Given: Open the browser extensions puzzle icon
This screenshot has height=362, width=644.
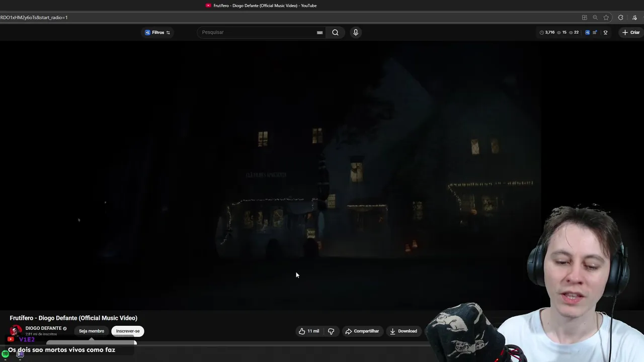Looking at the screenshot, I should [x=620, y=17].
